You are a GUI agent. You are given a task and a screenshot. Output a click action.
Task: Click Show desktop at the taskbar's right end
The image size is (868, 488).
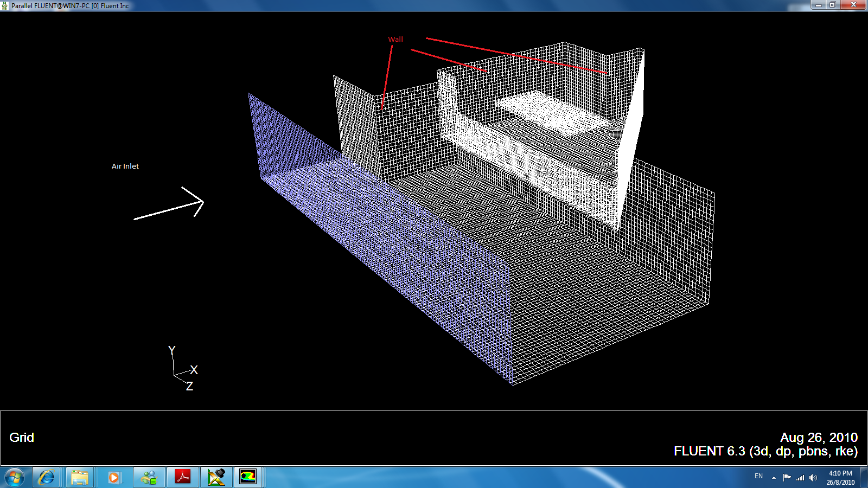coord(865,478)
